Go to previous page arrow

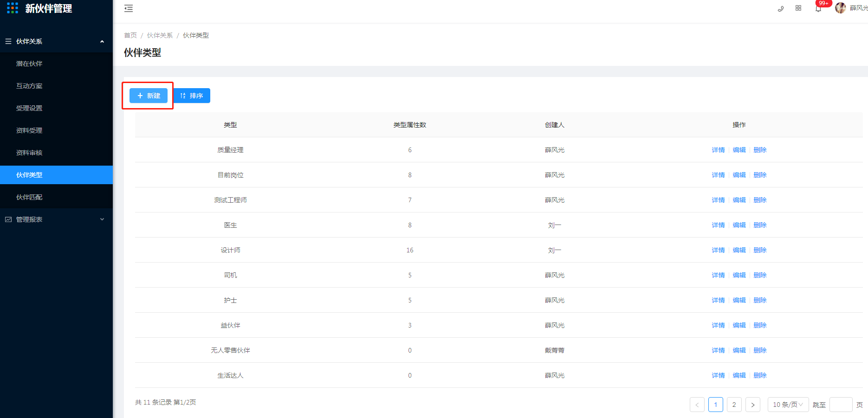[697, 405]
